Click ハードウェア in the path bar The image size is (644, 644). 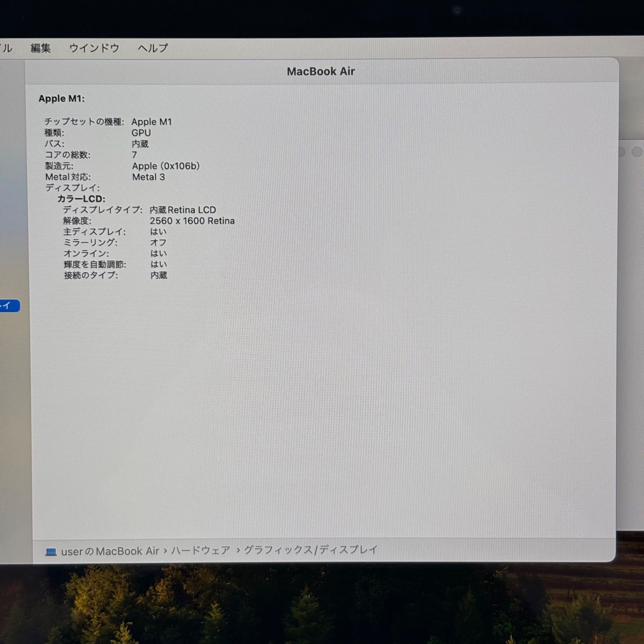point(201,550)
